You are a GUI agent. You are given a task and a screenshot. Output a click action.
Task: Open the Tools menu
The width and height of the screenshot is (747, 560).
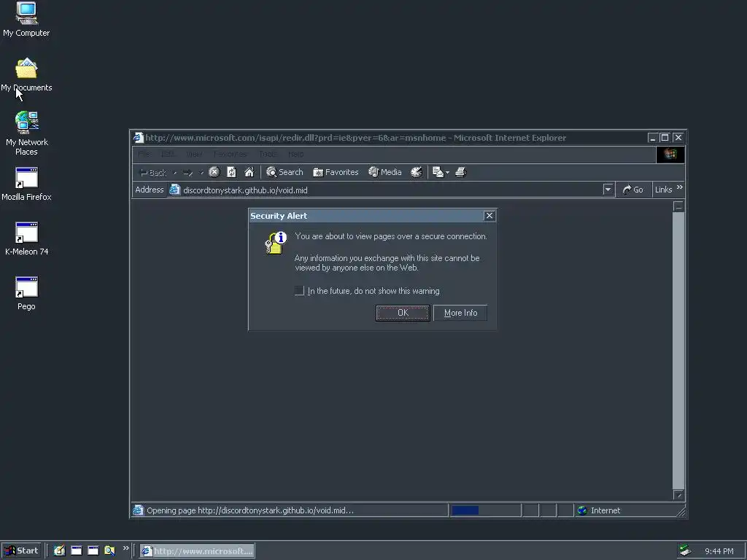[268, 155]
